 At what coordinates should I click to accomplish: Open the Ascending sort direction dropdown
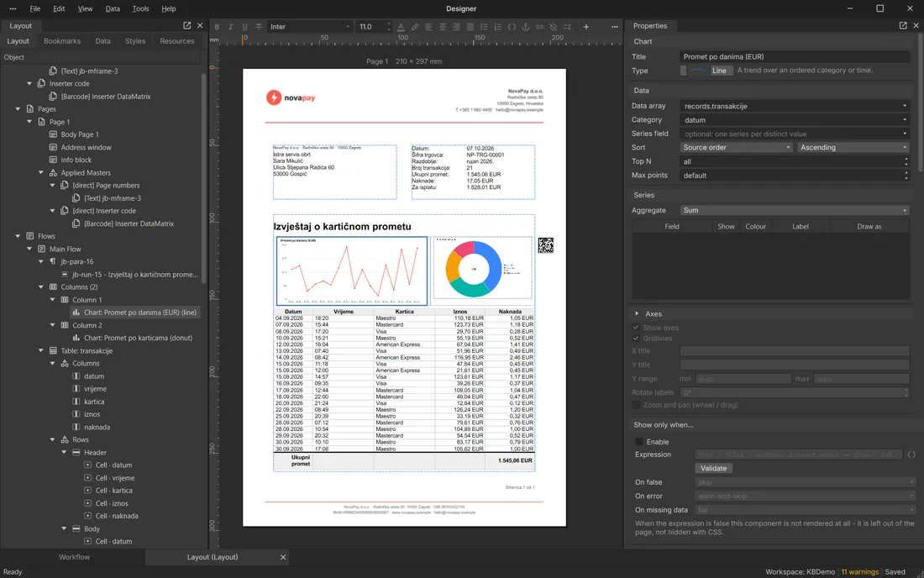click(853, 147)
